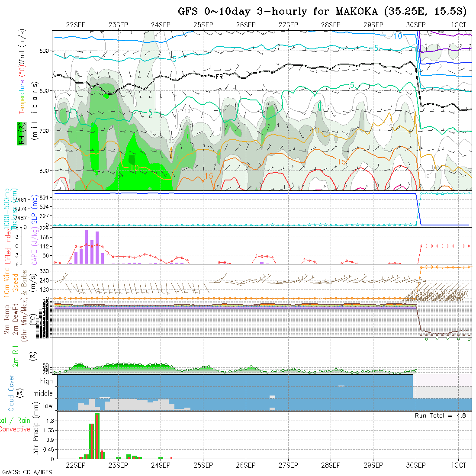Select 22SEP on the top time axis
The height and width of the screenshot is (476, 476).
coord(75,25)
